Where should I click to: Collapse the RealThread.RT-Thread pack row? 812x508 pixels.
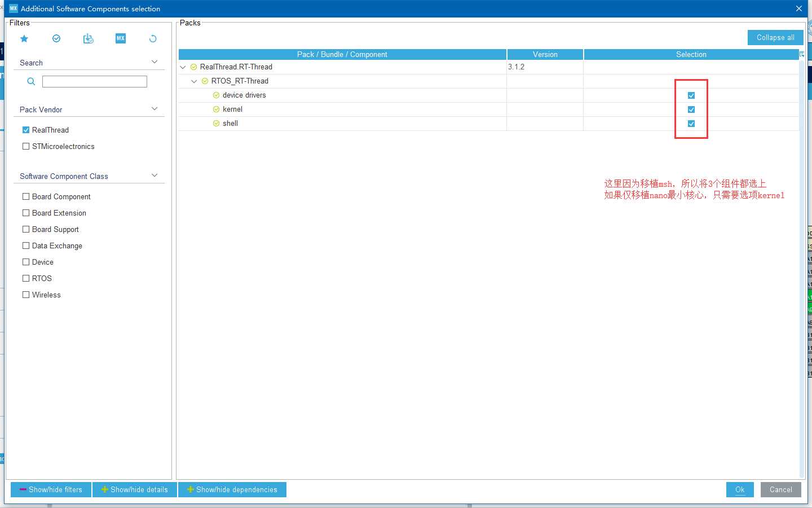tap(183, 67)
